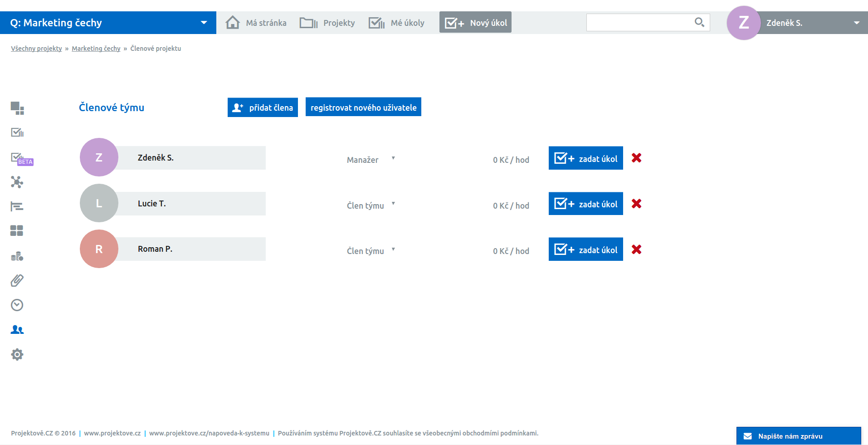
Task: Go to Má stránka
Action: pyautogui.click(x=256, y=23)
